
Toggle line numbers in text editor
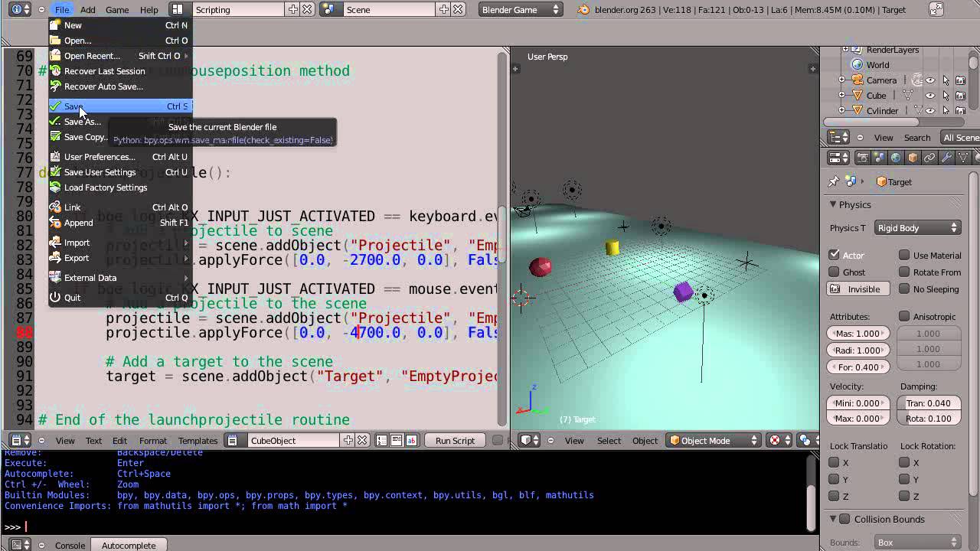point(382,440)
